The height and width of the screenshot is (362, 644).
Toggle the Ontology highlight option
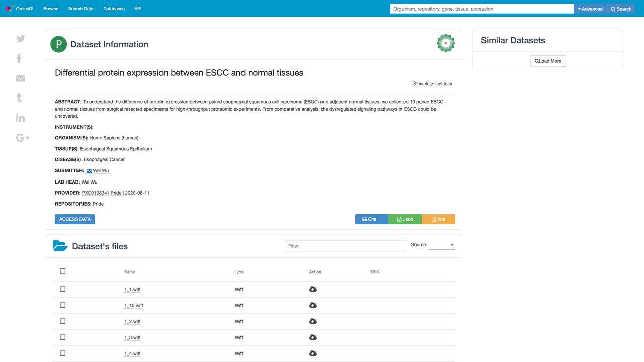(432, 84)
